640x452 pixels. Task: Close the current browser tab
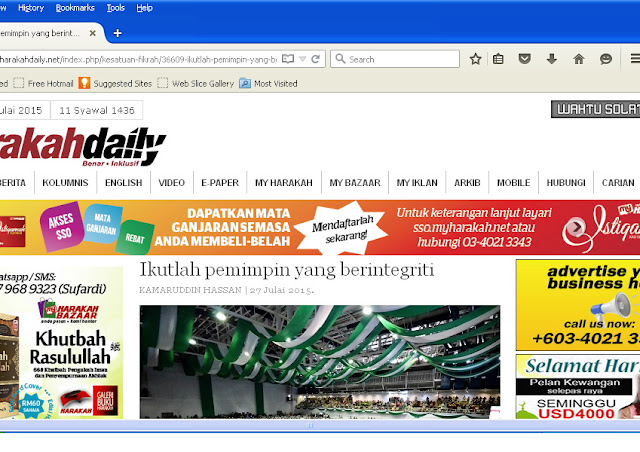(x=93, y=33)
